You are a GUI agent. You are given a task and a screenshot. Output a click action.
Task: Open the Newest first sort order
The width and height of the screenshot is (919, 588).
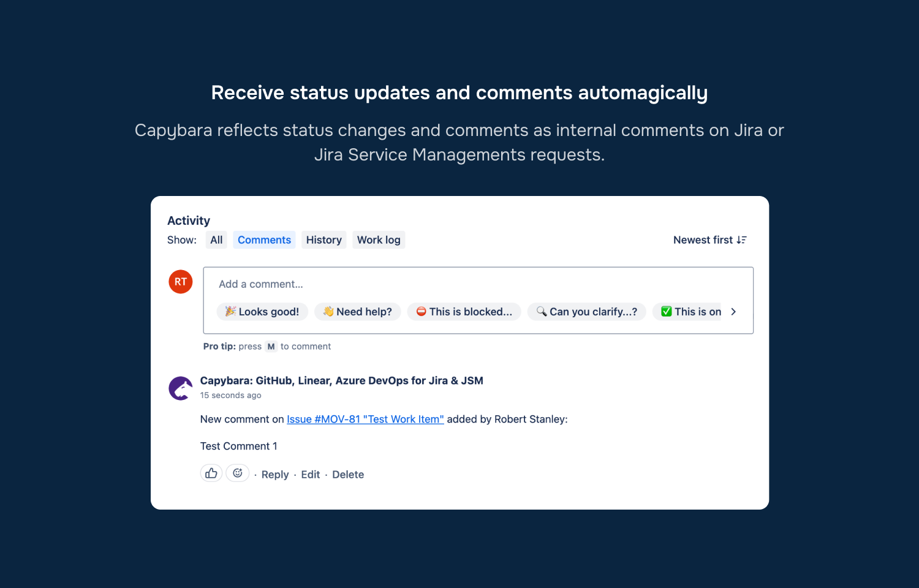[x=709, y=239]
